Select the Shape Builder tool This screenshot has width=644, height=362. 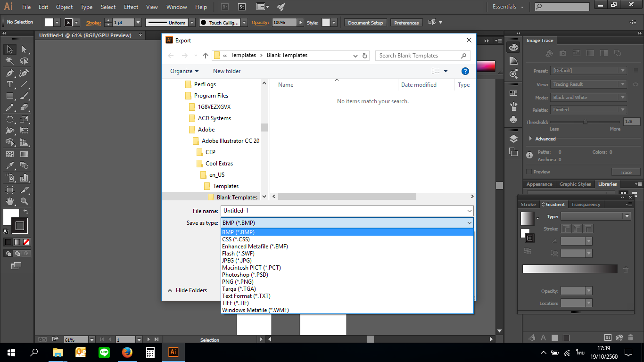[x=9, y=142]
